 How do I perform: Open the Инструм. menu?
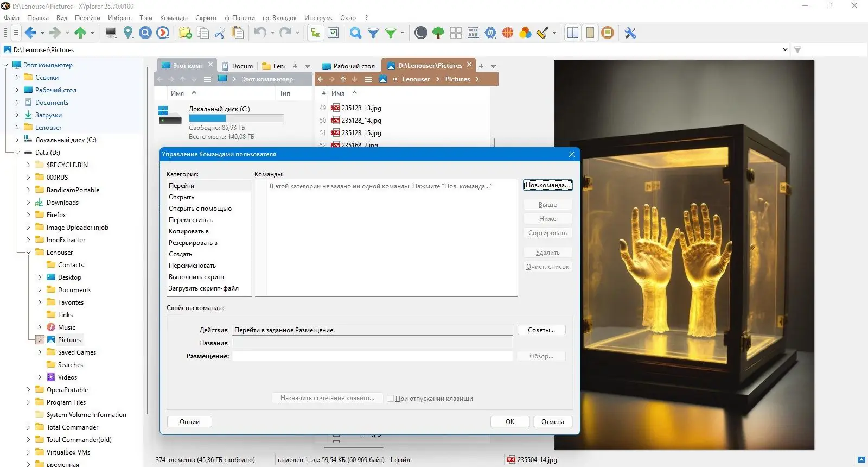[x=318, y=18]
